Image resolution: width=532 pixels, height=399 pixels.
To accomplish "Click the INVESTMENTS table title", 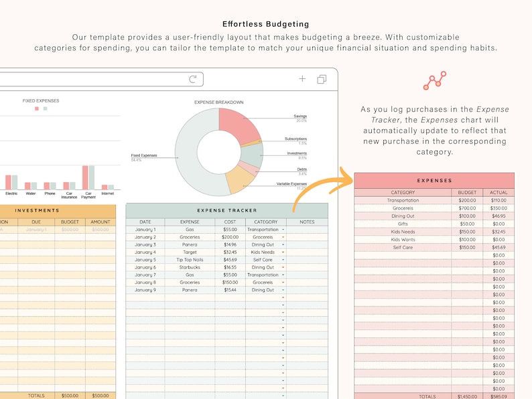I will 37,210.
